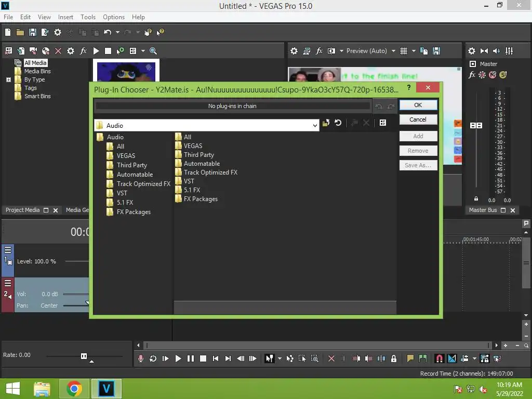The width and height of the screenshot is (532, 399).
Task: Click the What's This help cursor icon
Action: (x=160, y=32)
